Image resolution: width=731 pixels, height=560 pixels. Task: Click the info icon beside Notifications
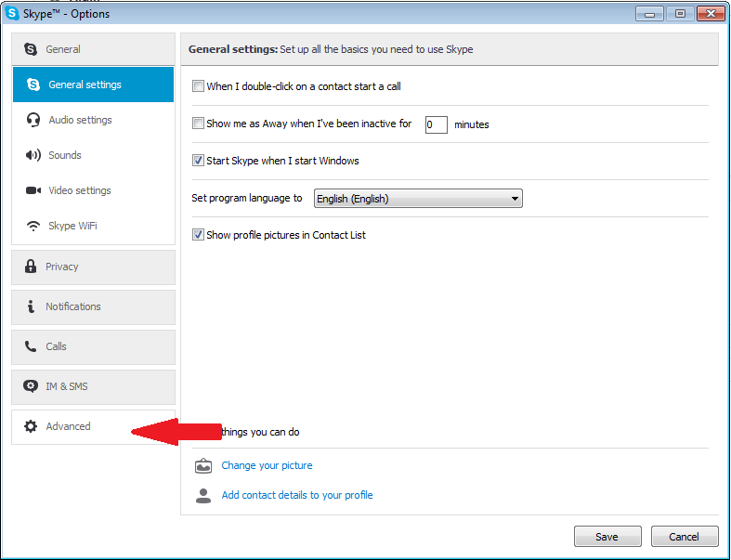click(31, 306)
